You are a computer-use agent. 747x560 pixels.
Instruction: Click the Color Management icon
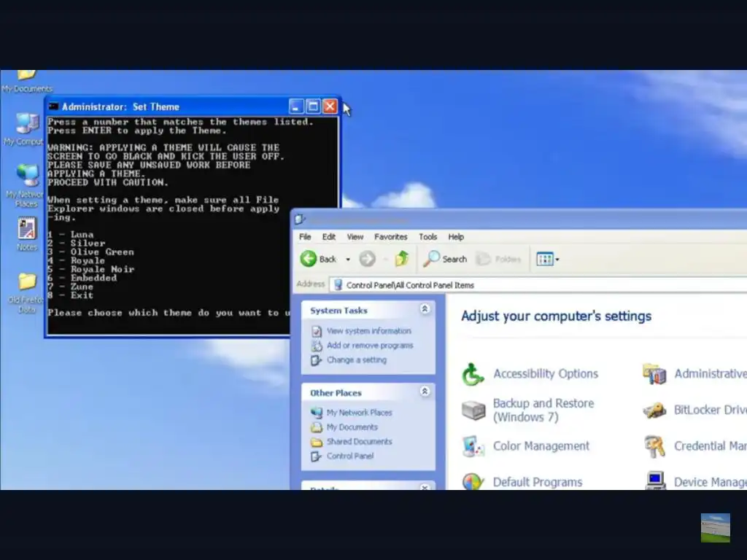point(473,446)
